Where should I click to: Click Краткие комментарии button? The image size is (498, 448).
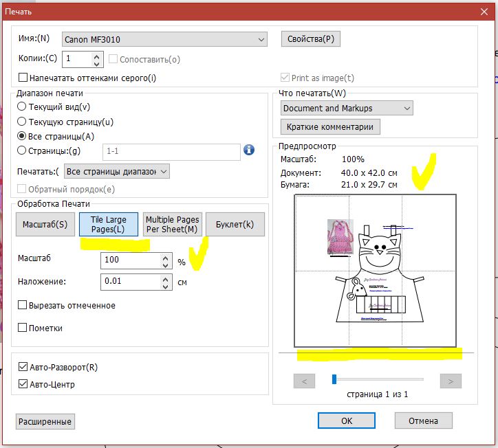pyautogui.click(x=330, y=127)
